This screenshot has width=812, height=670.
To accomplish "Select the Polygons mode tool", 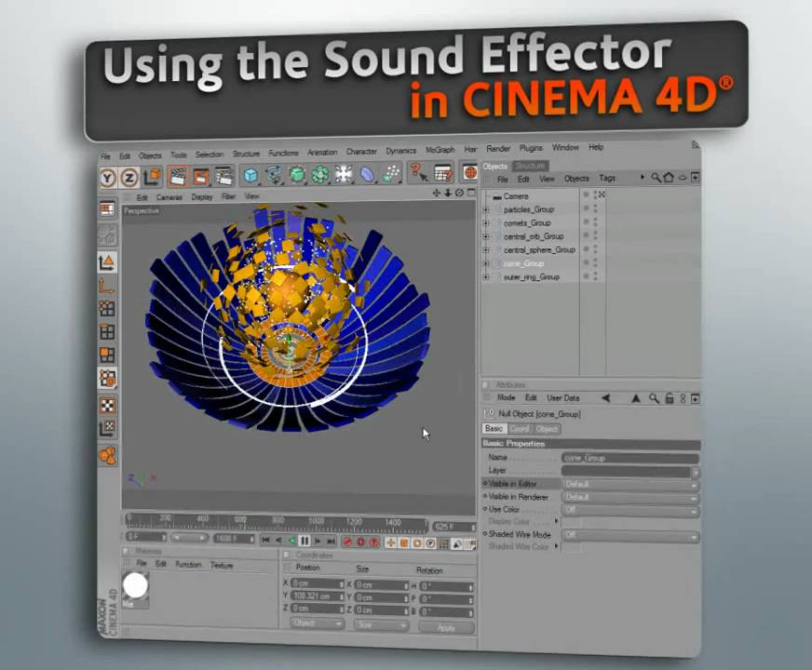I will pos(107,355).
